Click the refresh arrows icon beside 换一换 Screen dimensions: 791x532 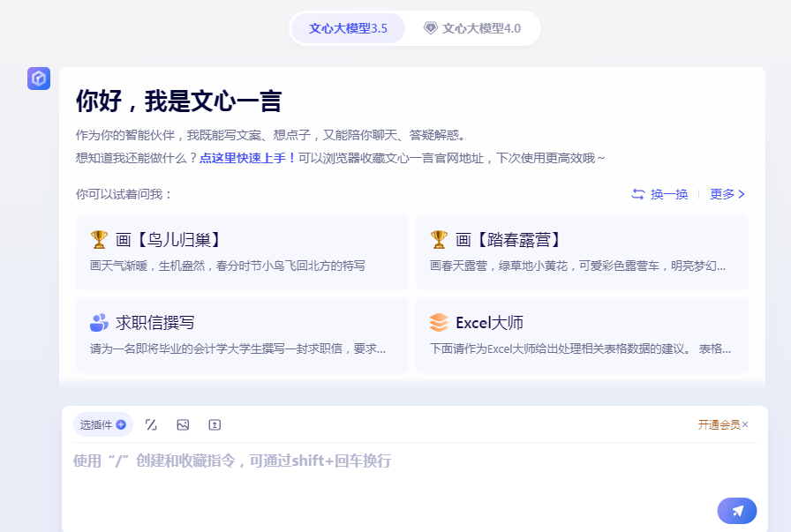tap(638, 194)
